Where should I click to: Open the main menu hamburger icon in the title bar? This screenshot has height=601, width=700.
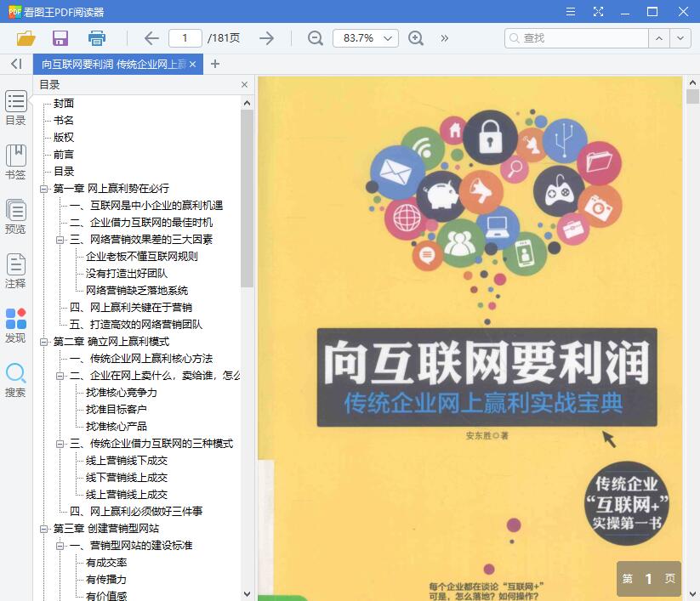tap(571, 12)
